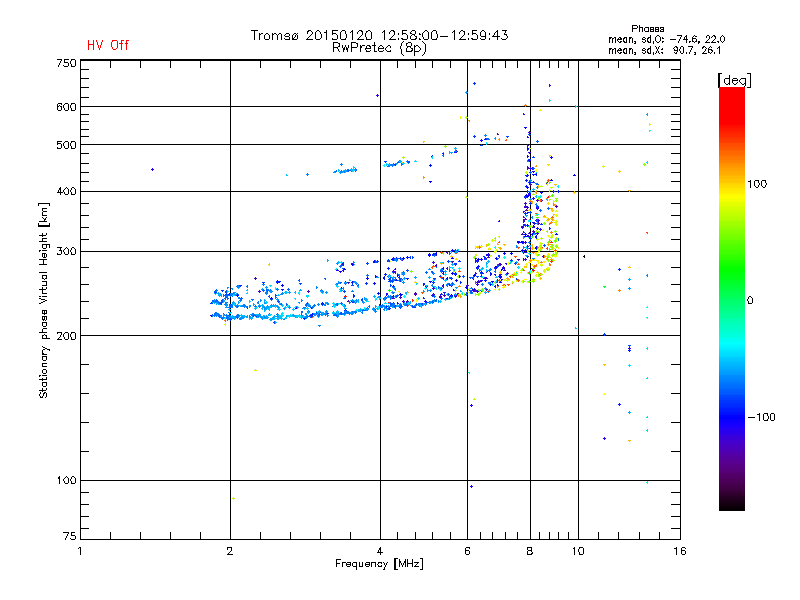Click the 750 km y-axis tick label
Screen dimensions: 800x600
pos(66,63)
